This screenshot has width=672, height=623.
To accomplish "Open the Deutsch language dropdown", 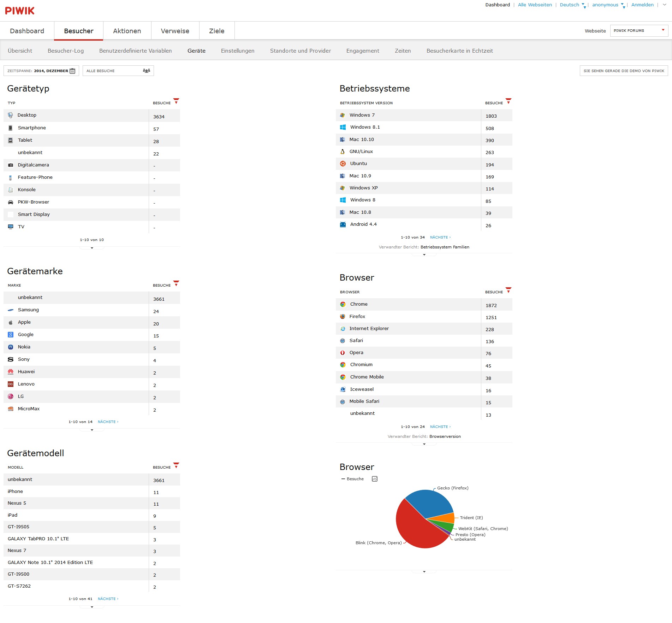I will coord(572,5).
